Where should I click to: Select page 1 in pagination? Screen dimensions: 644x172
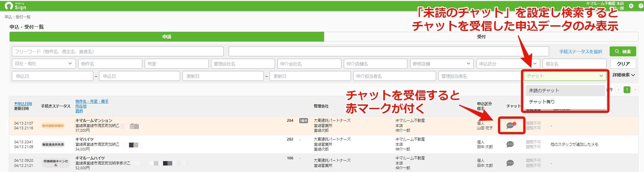coord(627,90)
